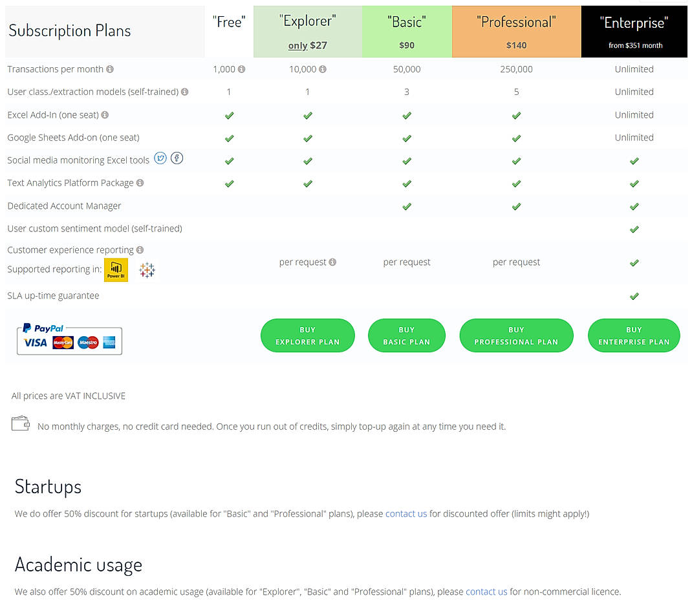Click the checkmark for Basic Dedicated Account Manager
This screenshot has height=616, width=692.
pos(406,206)
